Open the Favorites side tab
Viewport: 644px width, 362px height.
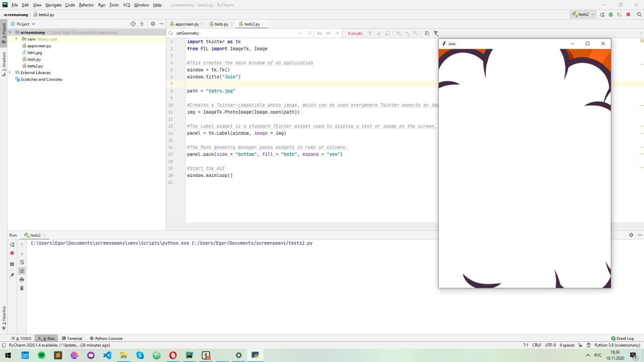4,317
